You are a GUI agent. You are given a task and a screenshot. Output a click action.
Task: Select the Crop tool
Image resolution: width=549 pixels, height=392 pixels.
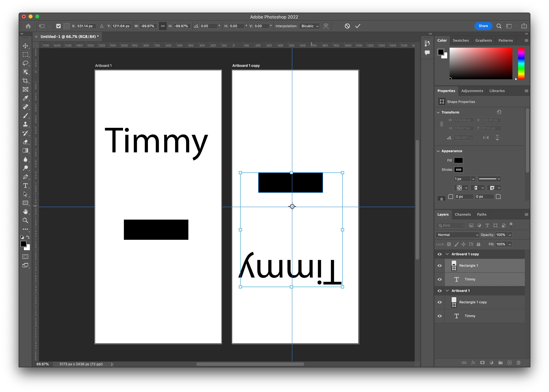[25, 81]
